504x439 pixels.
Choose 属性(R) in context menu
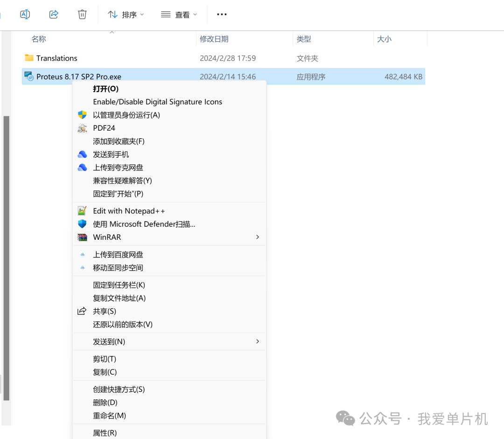point(105,433)
